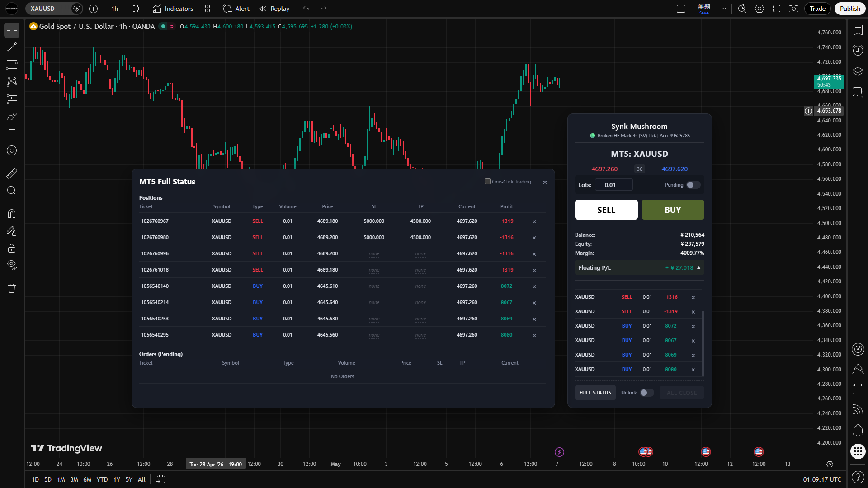Start bar Replay mode
Viewport: 868px width, 488px height.
pos(274,9)
